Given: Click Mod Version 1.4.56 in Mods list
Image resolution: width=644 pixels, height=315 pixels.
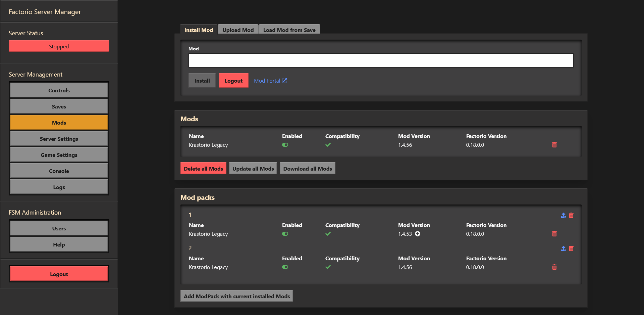Looking at the screenshot, I should [405, 145].
